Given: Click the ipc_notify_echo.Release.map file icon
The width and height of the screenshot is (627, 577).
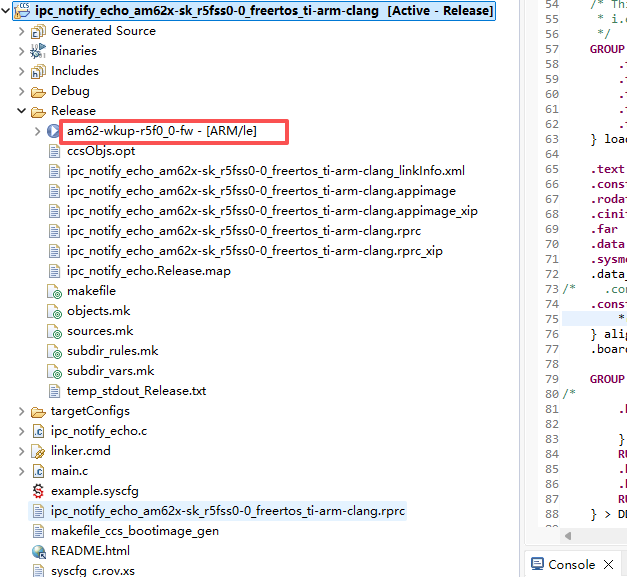Looking at the screenshot, I should point(54,272).
